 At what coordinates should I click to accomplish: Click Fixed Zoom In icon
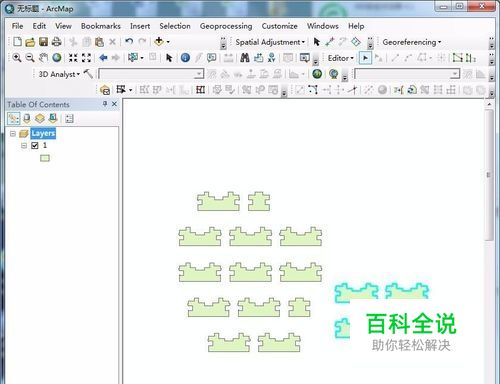[73, 58]
